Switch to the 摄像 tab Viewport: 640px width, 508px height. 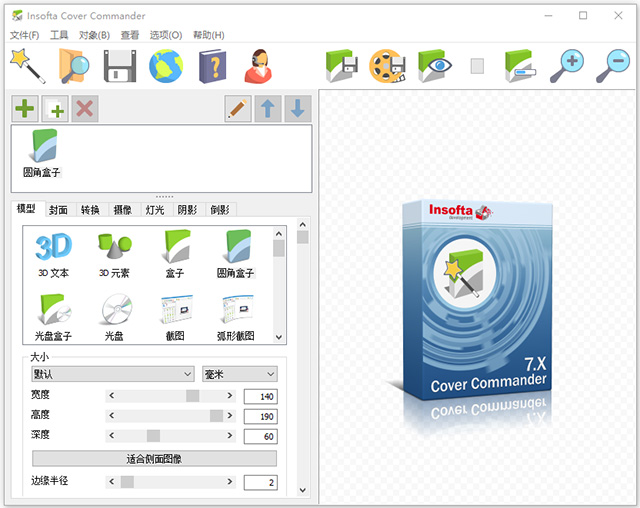pyautogui.click(x=122, y=210)
